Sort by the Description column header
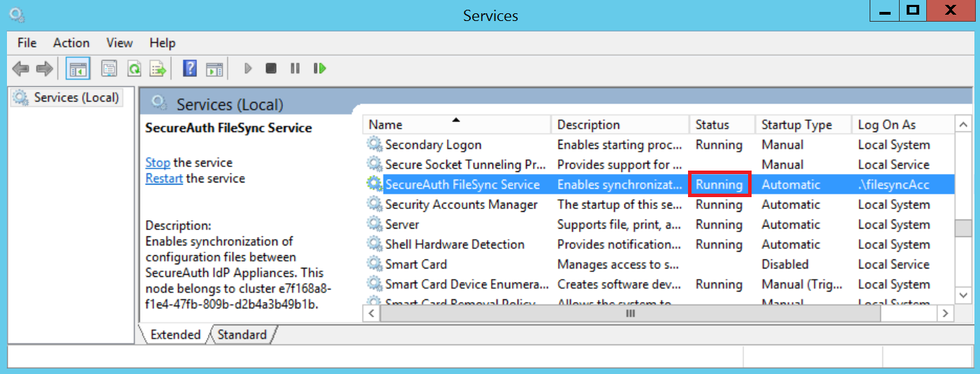 (x=620, y=124)
